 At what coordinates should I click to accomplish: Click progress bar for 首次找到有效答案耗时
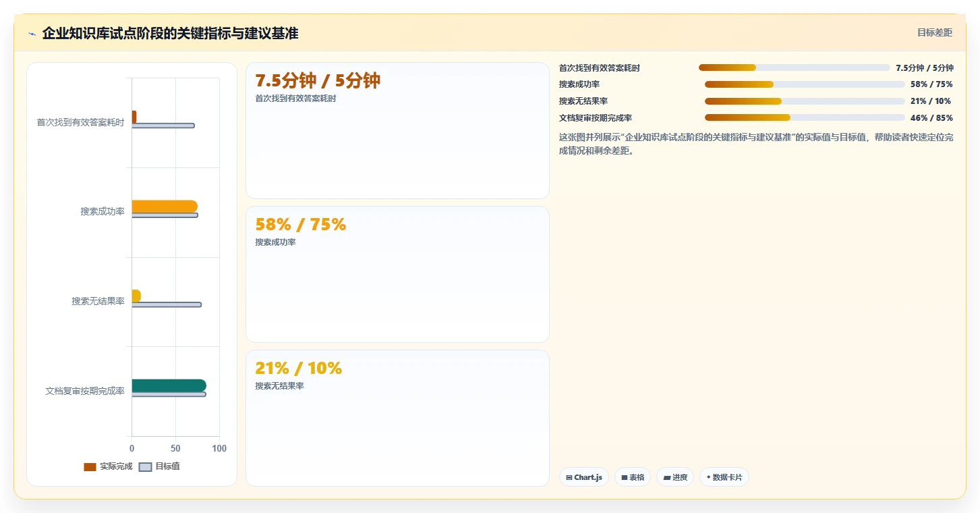[795, 67]
